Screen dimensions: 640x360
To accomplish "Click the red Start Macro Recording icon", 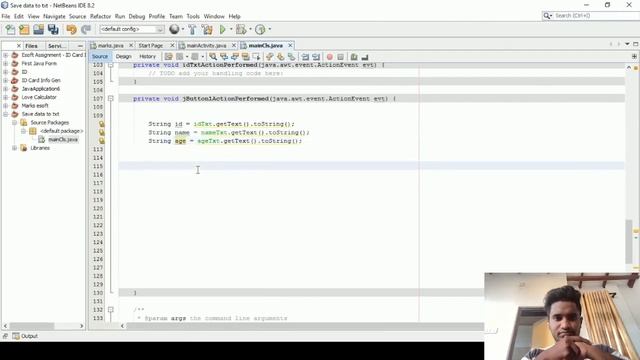I will pos(329,57).
